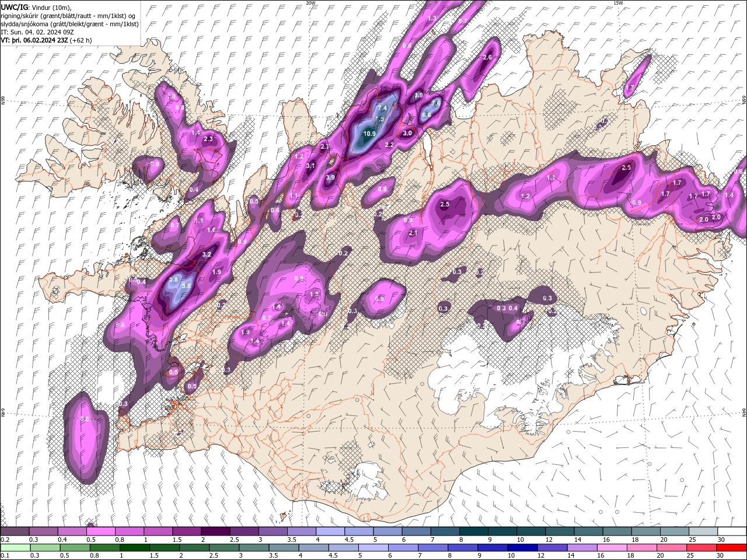
Task: Click the 10.9 precipitation maximum label
Action: 369,134
